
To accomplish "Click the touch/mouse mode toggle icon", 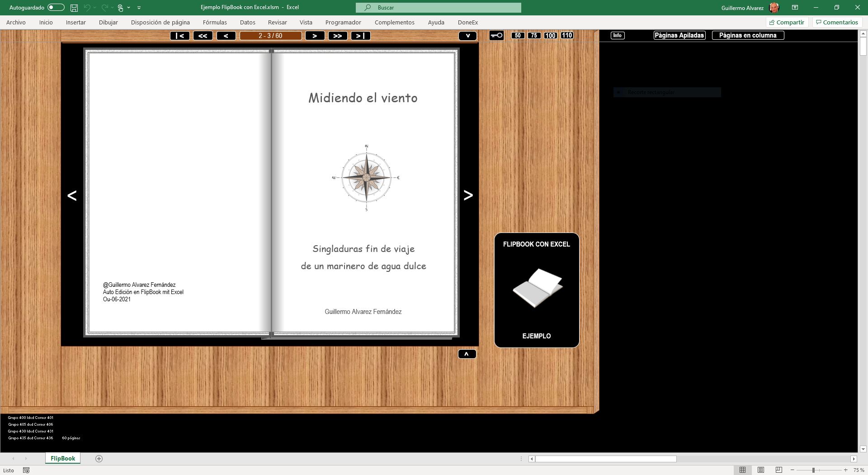I will pos(120,7).
